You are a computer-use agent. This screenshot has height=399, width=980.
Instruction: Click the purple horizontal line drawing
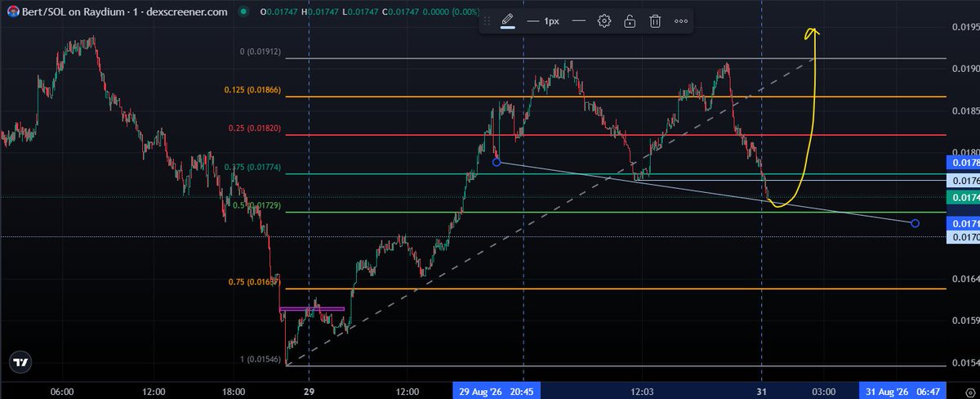[311, 309]
